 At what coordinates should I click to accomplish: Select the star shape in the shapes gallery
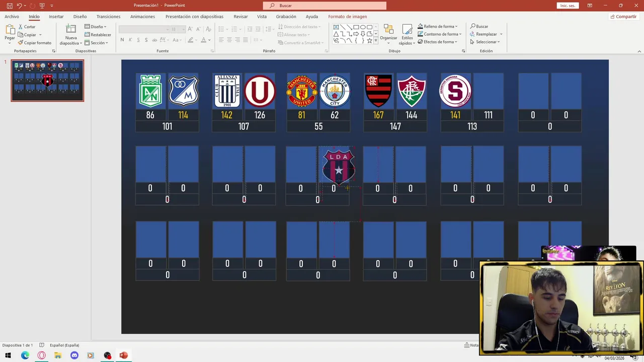[369, 41]
